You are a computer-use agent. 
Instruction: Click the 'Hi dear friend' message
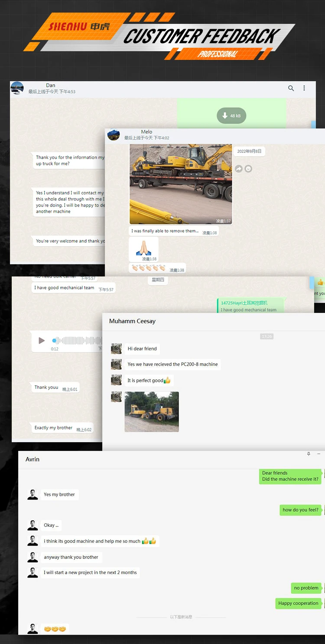pyautogui.click(x=142, y=349)
